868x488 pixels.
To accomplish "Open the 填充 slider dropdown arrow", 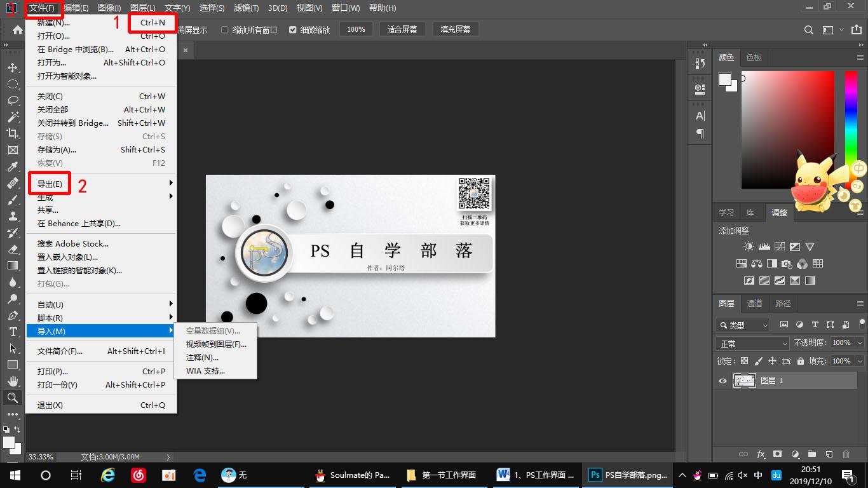I will click(860, 361).
